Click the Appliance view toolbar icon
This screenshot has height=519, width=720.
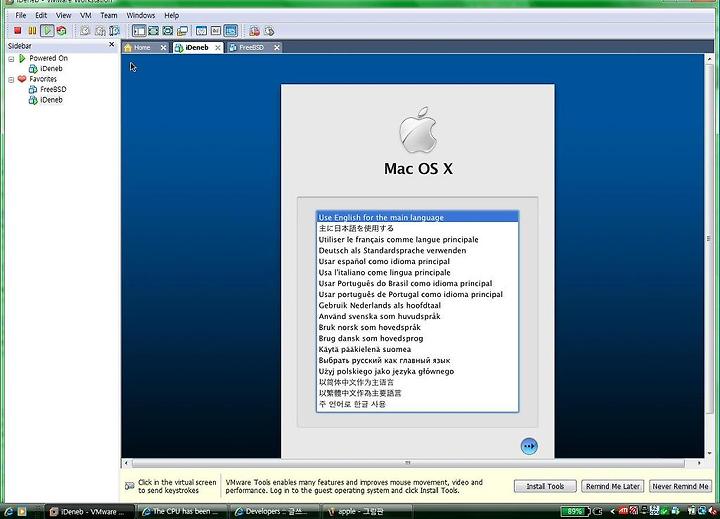[216, 31]
